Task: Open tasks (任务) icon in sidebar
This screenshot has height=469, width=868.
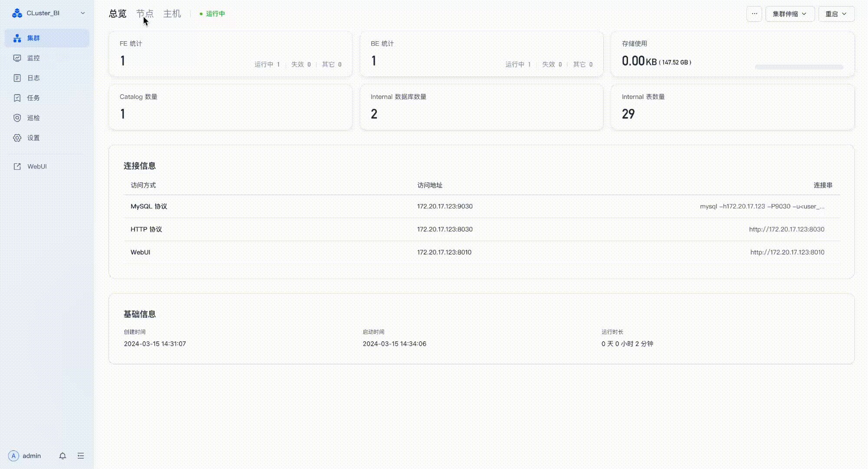Action: point(17,98)
